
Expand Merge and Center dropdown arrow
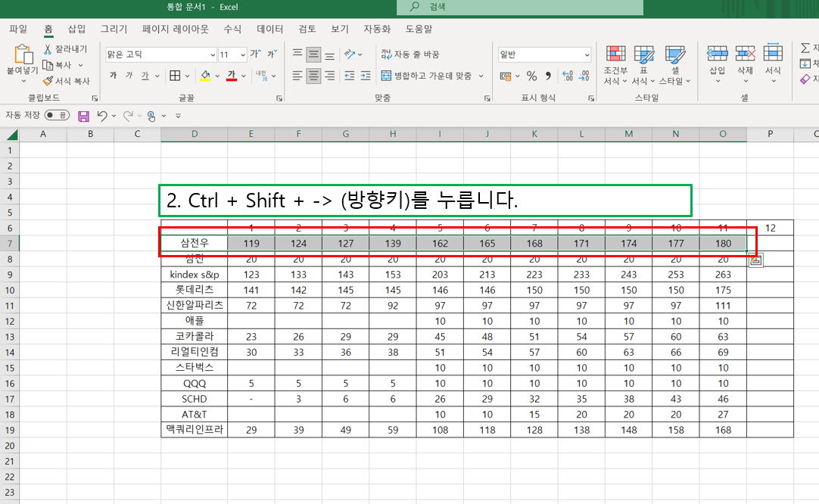tap(481, 76)
